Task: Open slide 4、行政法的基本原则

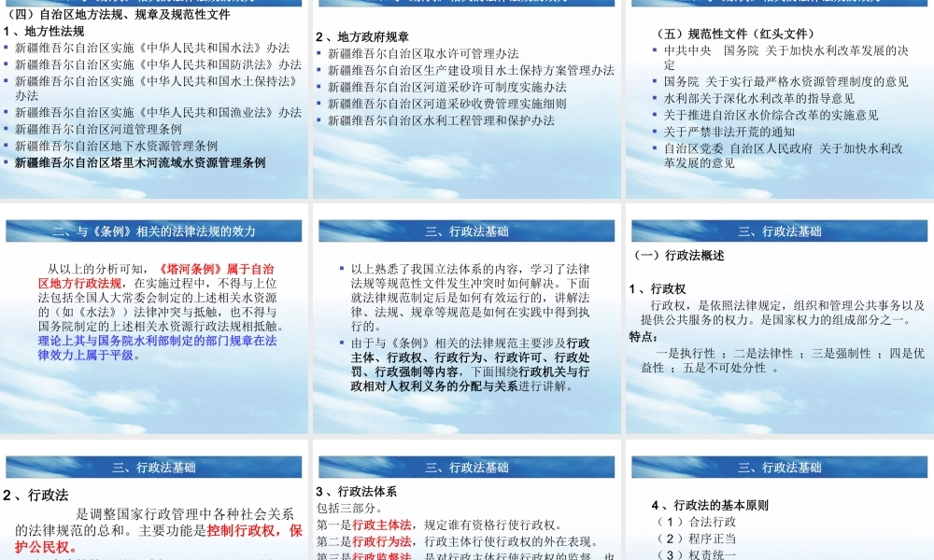Action: click(780, 500)
